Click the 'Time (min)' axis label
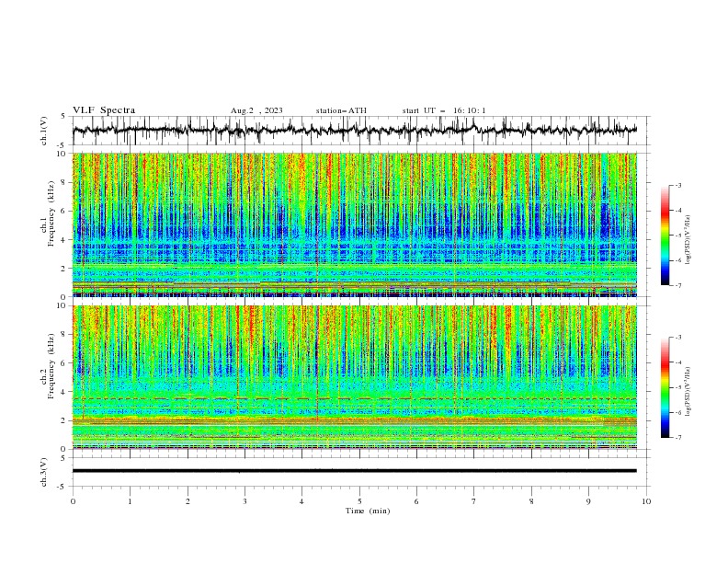Image resolution: width=728 pixels, height=563 pixels. pos(368,511)
